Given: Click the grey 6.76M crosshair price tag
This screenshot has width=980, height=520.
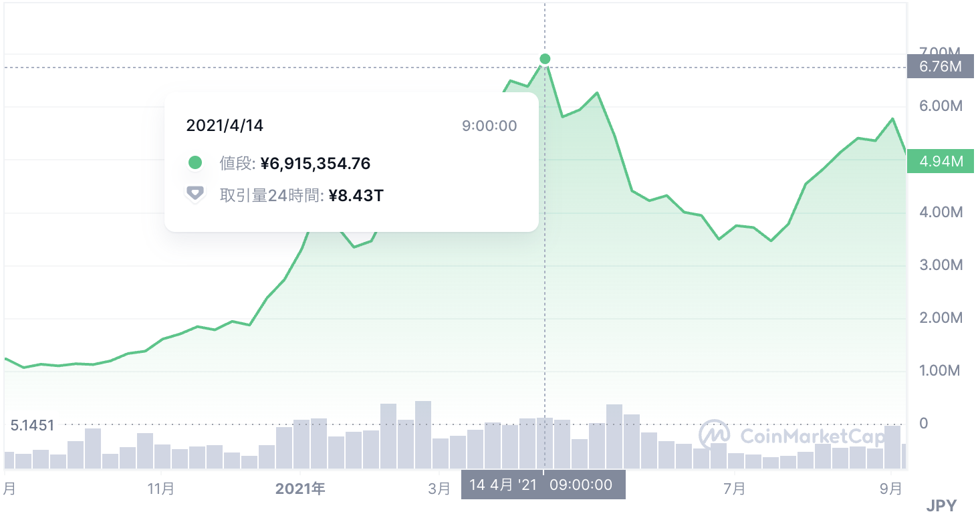Looking at the screenshot, I should [x=940, y=67].
